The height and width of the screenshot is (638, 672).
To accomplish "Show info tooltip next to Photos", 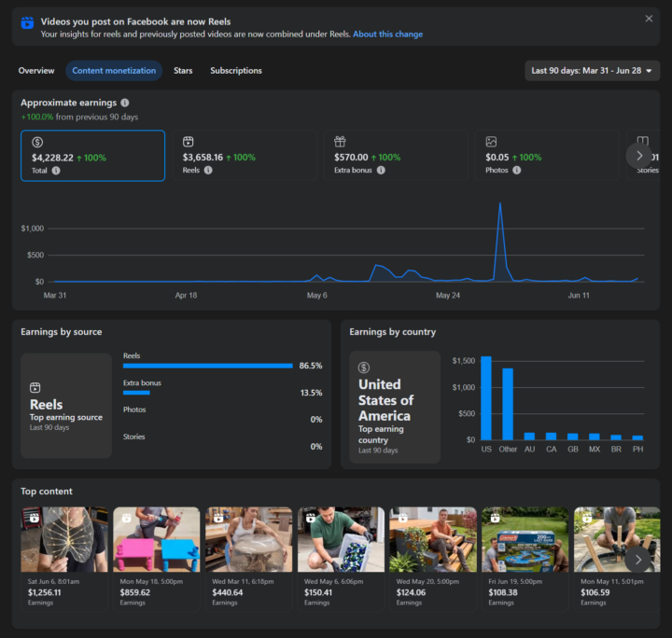I will tap(517, 170).
